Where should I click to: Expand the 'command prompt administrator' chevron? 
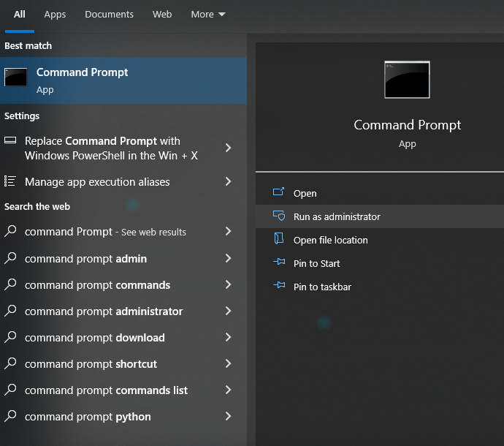(228, 311)
